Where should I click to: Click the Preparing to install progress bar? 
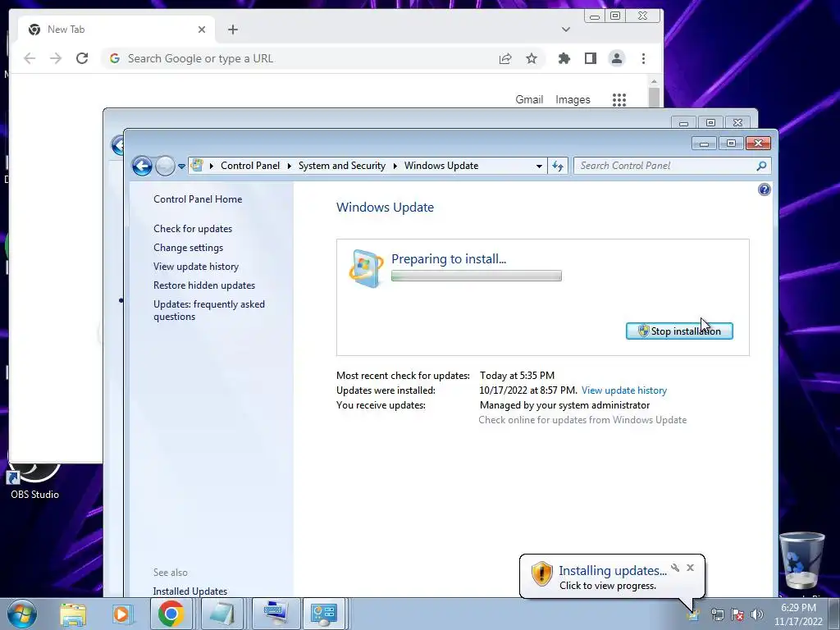point(477,276)
